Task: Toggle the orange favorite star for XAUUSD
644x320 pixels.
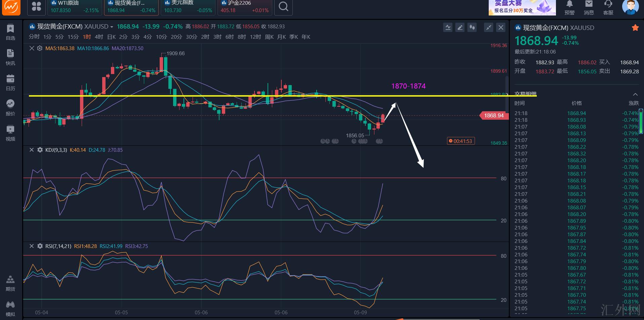Action: 635,28
